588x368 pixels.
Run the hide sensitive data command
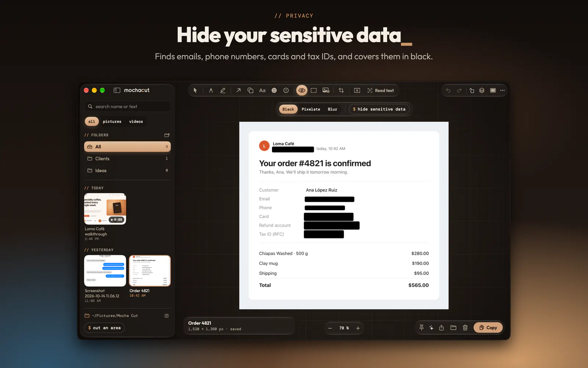(x=379, y=109)
